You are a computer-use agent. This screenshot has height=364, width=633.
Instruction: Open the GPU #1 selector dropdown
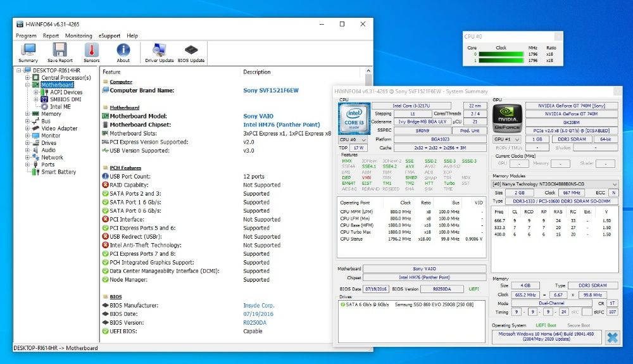(507, 139)
